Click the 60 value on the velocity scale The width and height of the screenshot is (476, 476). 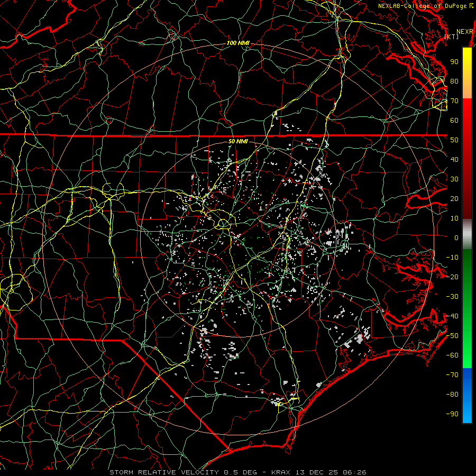(x=454, y=121)
